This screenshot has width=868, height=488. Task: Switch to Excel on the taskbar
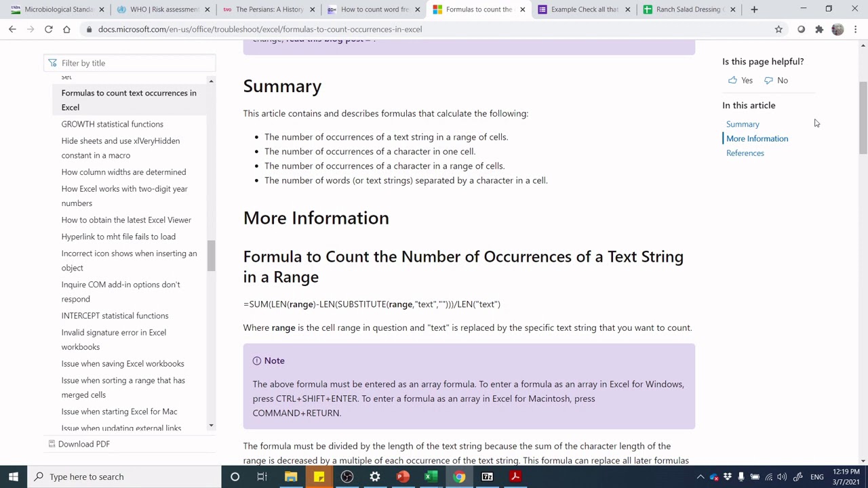coord(431,476)
